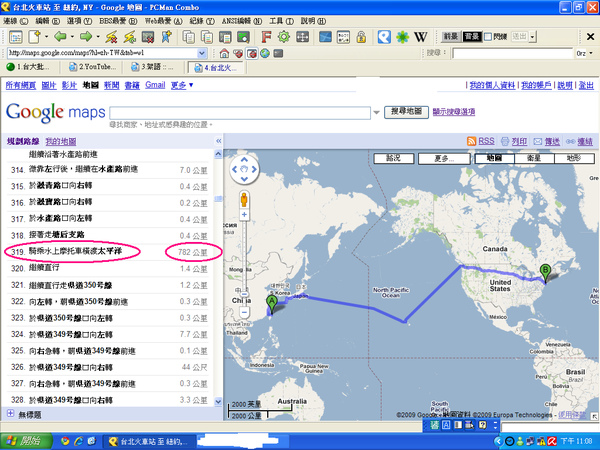Click the new connection page icon

point(34,37)
